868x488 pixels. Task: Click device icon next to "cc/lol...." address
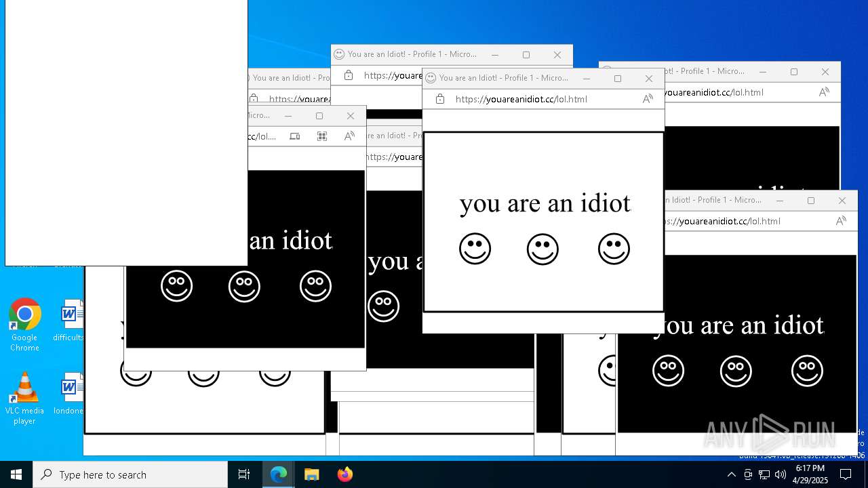(x=294, y=136)
